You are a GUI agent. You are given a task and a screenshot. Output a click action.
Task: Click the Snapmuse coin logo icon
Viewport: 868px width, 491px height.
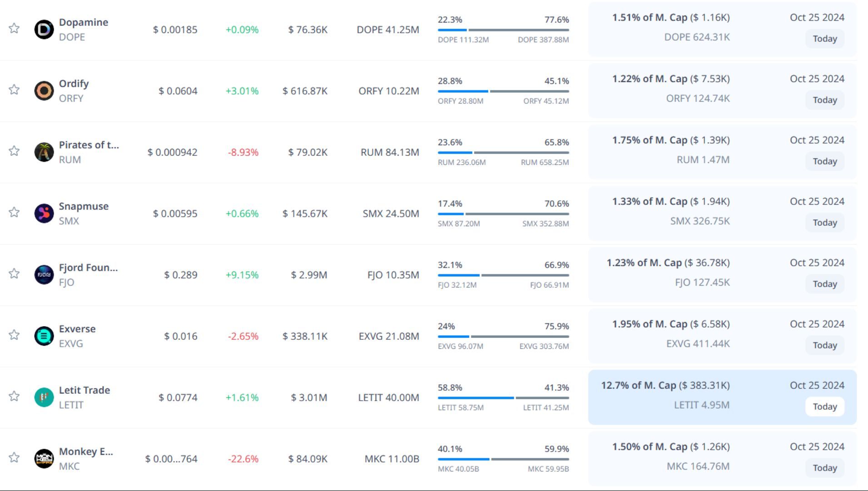coord(44,213)
